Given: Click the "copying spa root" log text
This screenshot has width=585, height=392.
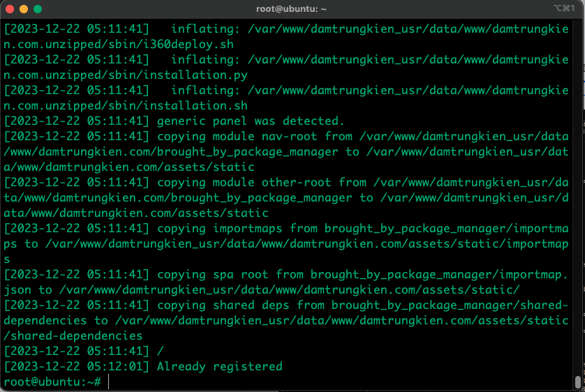Looking at the screenshot, I should click(214, 275).
